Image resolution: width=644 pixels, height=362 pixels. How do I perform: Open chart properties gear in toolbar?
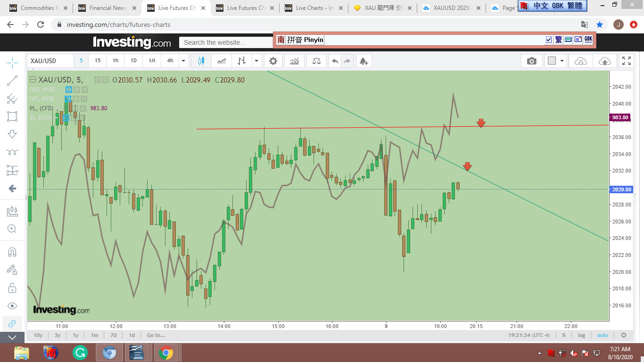[273, 61]
